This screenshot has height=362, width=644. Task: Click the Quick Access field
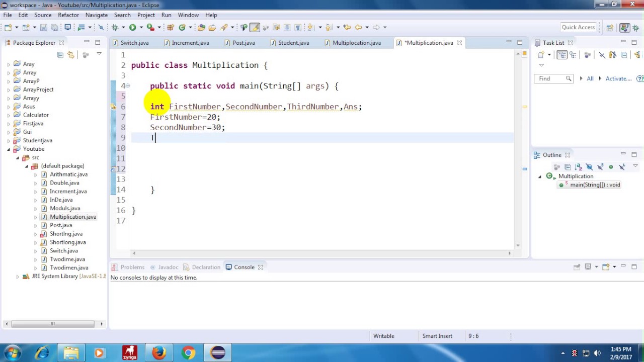click(x=578, y=27)
